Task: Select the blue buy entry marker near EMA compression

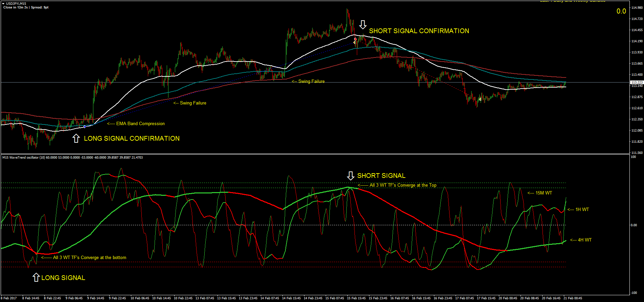Action: click(85, 126)
